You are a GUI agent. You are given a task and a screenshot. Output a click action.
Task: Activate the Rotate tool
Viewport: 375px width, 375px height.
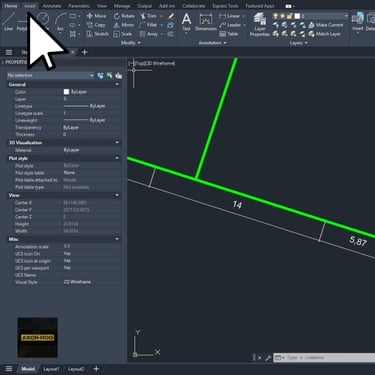pos(124,16)
